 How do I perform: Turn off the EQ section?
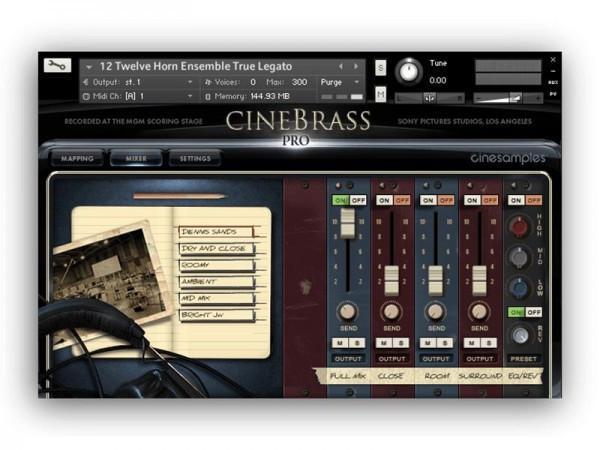click(x=534, y=200)
